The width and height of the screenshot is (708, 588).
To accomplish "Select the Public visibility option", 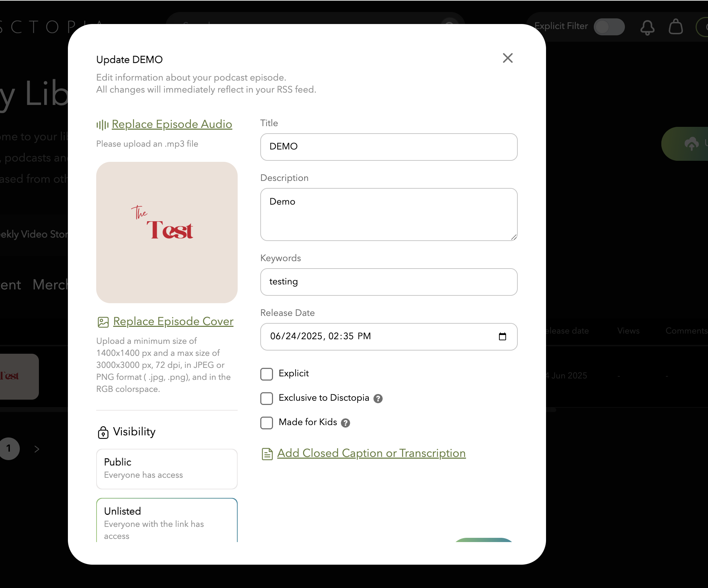I will [x=167, y=469].
